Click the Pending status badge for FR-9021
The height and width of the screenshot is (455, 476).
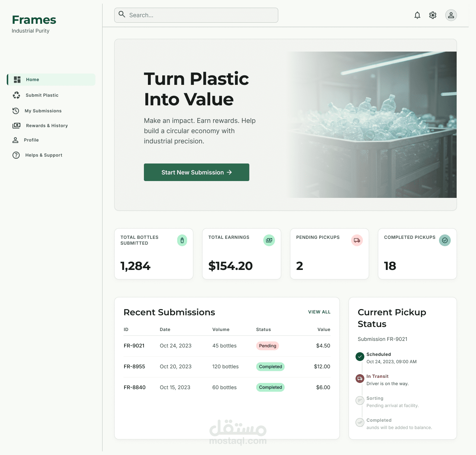pos(268,346)
